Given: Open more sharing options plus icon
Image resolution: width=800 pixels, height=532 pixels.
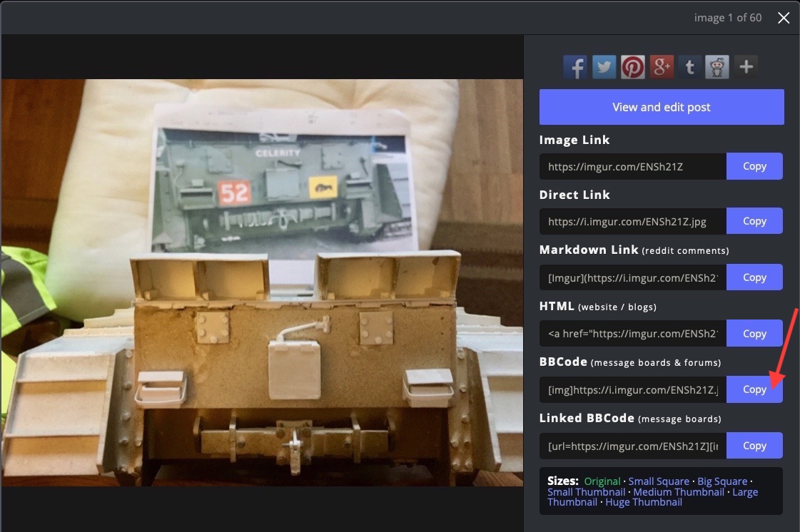Looking at the screenshot, I should click(x=746, y=67).
